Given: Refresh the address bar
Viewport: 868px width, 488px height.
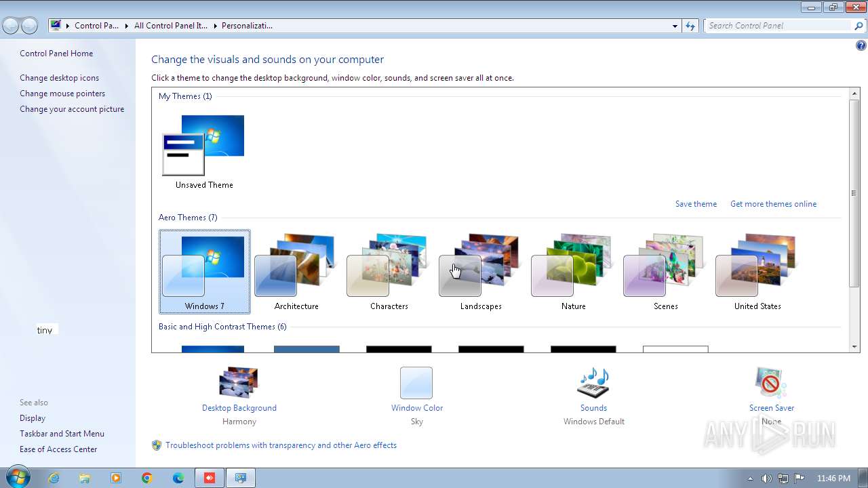Looking at the screenshot, I should point(690,26).
